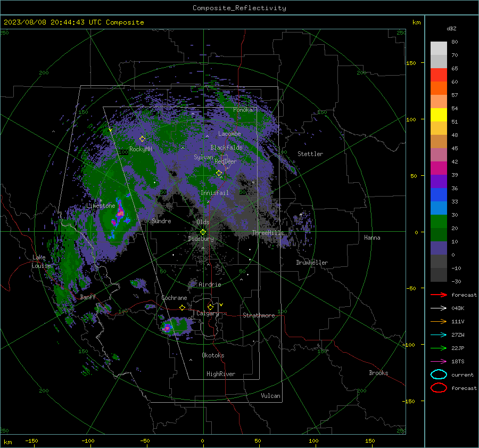Click the Drumheller city label
479x448 pixels.
[x=312, y=263]
